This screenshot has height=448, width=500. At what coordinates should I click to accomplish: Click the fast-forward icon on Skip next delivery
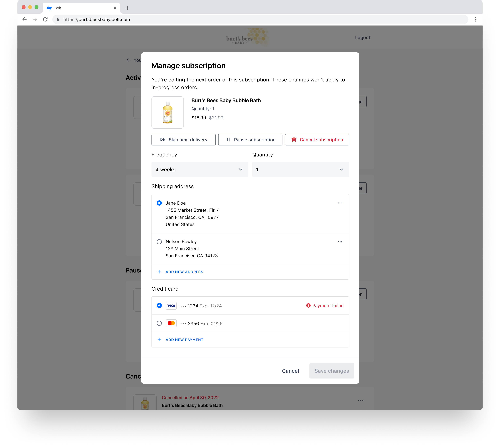[163, 140]
